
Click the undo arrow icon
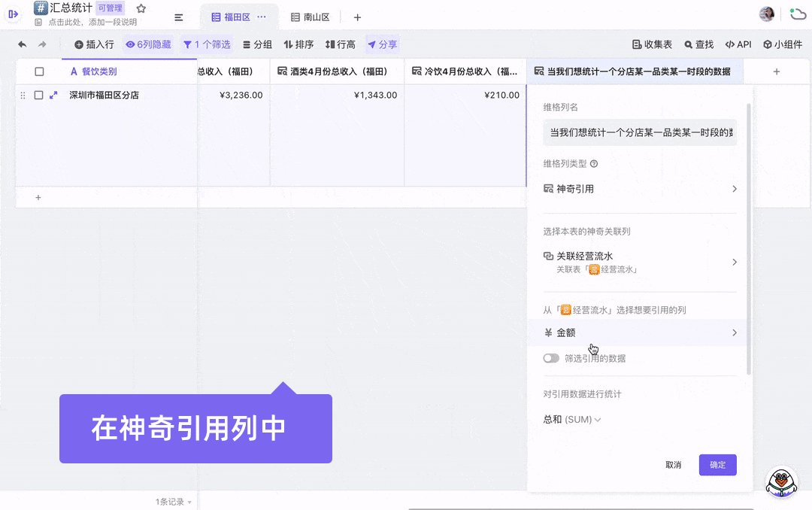point(23,44)
